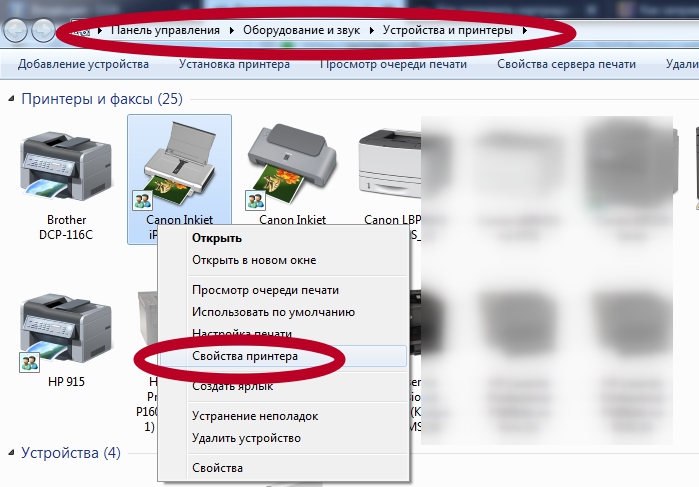Open dropdown arrow after Панель управления breadcrumb
The width and height of the screenshot is (699, 487).
click(x=232, y=31)
